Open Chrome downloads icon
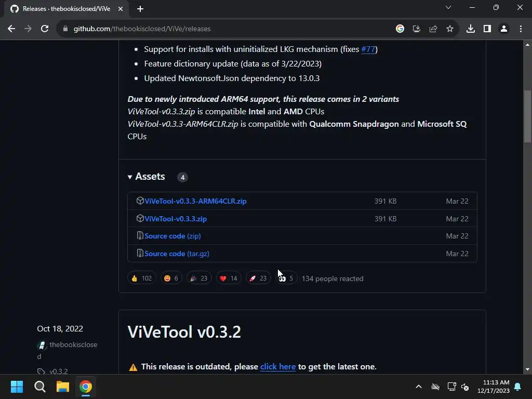 [471, 29]
